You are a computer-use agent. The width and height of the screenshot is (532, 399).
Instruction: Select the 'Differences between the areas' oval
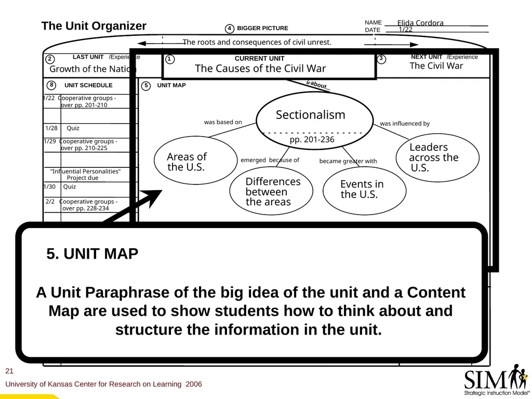click(x=271, y=191)
